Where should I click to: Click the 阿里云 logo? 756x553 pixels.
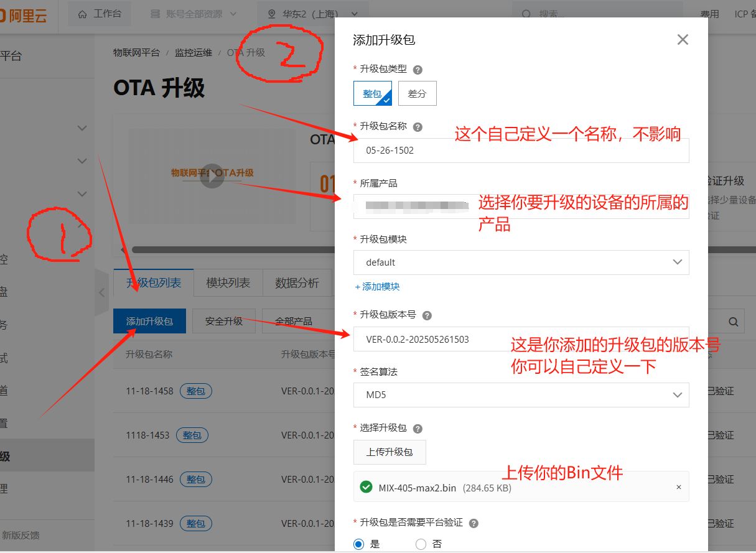point(24,15)
